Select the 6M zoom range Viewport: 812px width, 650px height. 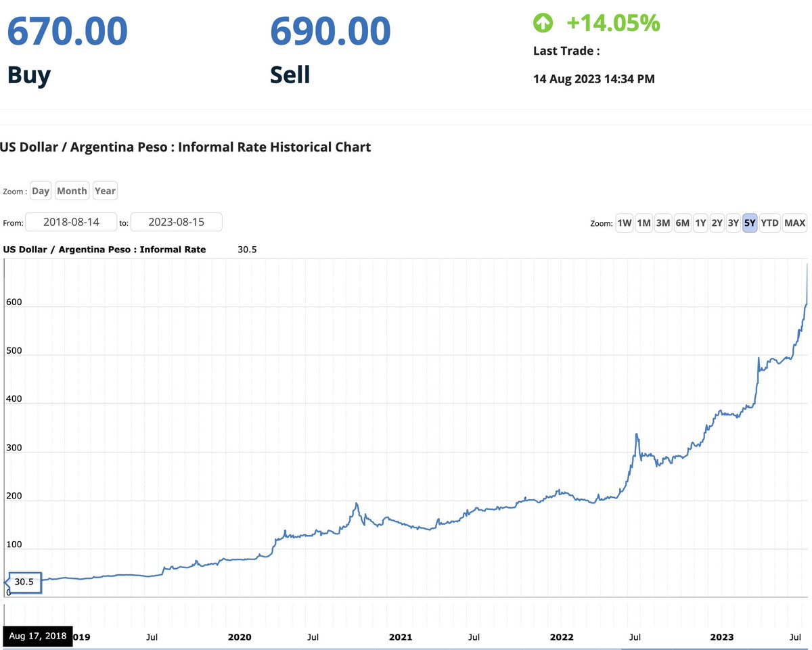tap(682, 223)
